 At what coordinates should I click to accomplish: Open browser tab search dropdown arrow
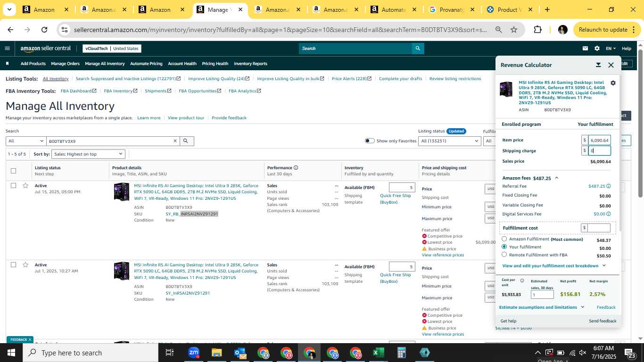click(x=10, y=9)
